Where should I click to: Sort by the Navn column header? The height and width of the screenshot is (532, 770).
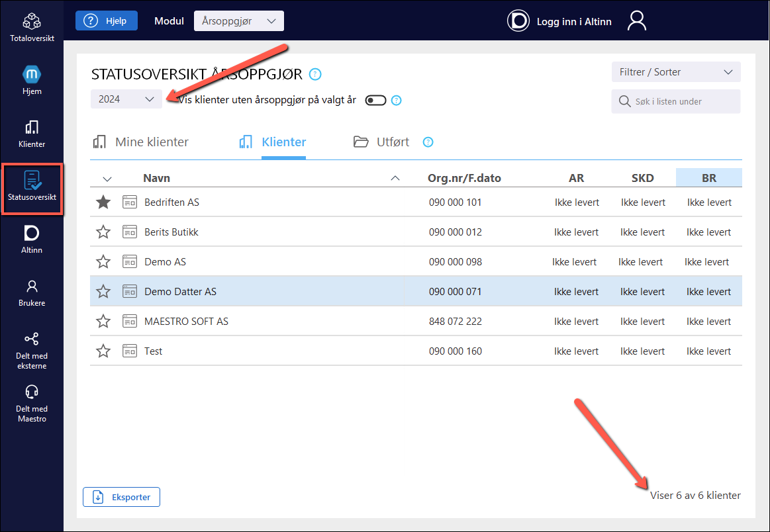coord(157,178)
